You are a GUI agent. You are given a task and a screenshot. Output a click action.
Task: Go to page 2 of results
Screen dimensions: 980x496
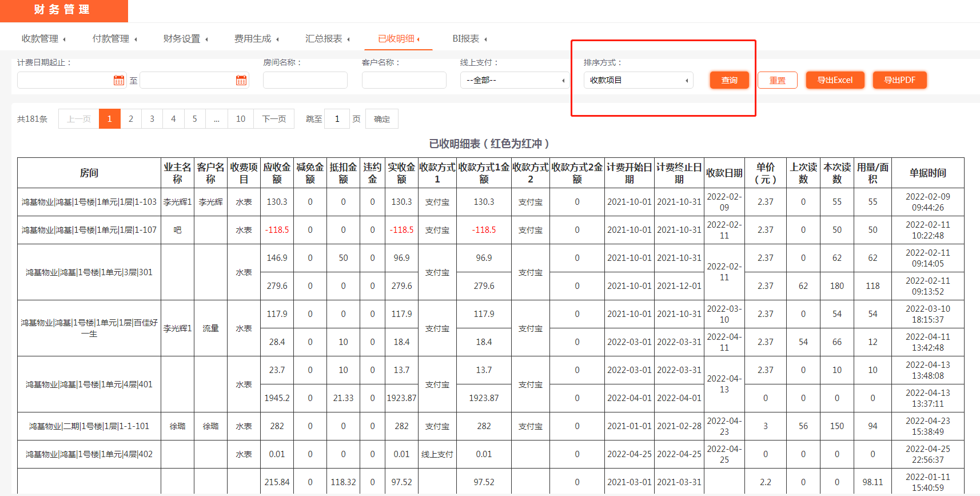click(x=131, y=119)
